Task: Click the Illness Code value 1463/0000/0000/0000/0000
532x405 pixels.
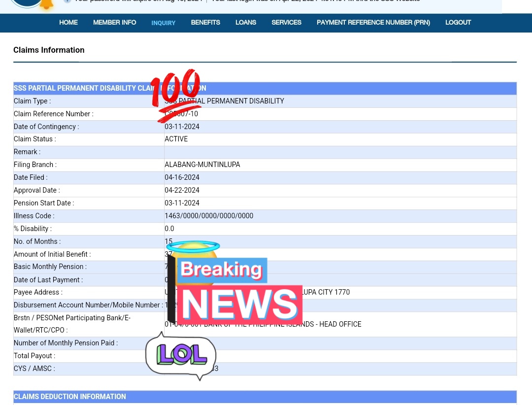Action: 209,216
